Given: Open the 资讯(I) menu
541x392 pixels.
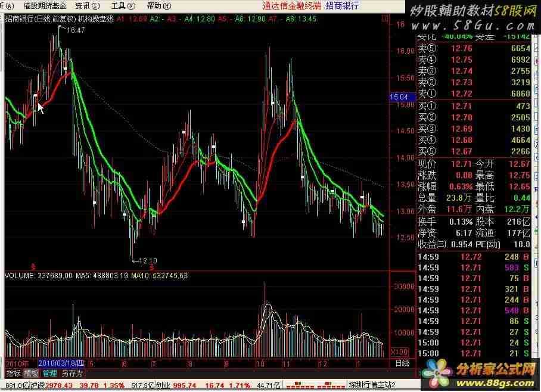Looking at the screenshot, I should tap(88, 6).
